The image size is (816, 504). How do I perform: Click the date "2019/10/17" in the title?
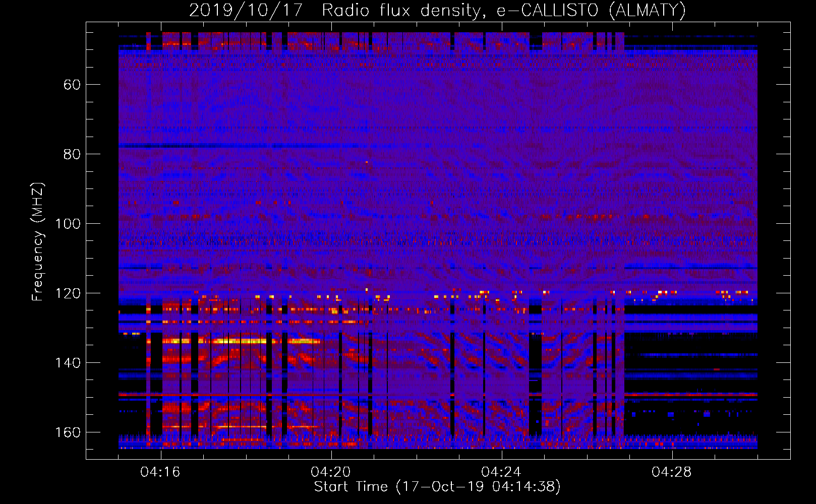point(246,10)
